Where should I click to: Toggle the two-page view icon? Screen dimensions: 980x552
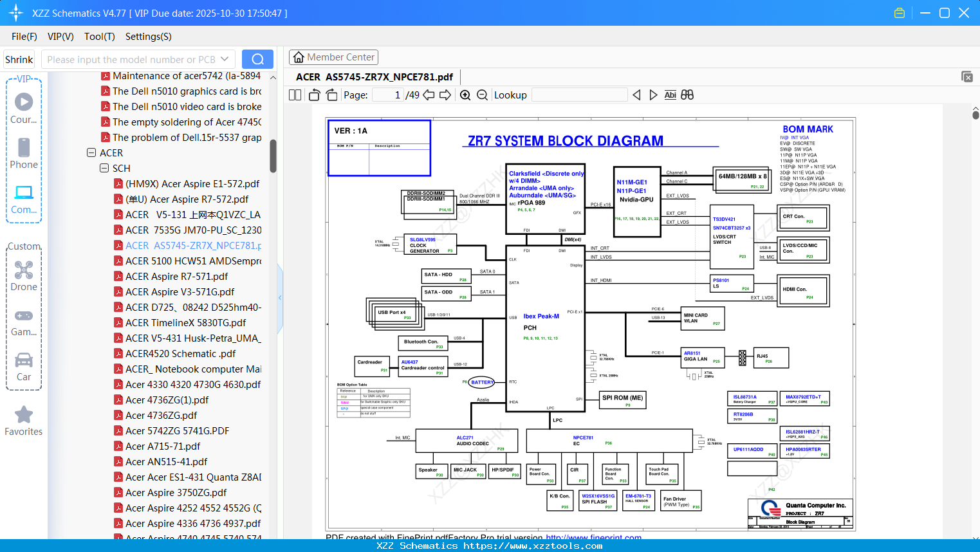pos(295,95)
